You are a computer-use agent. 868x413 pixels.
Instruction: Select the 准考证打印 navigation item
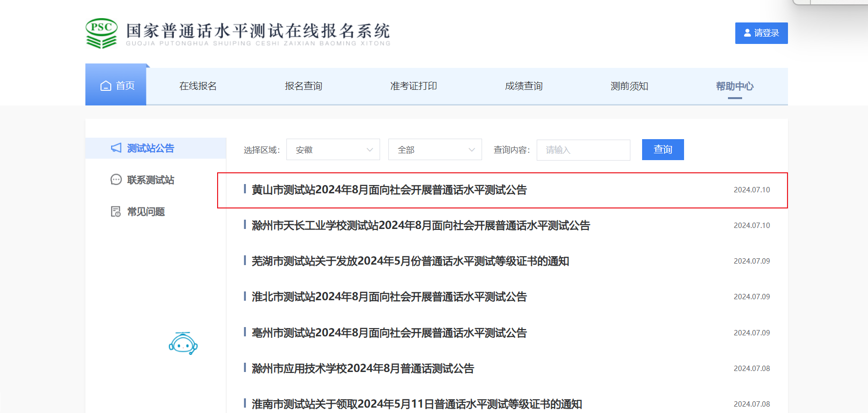(x=413, y=86)
